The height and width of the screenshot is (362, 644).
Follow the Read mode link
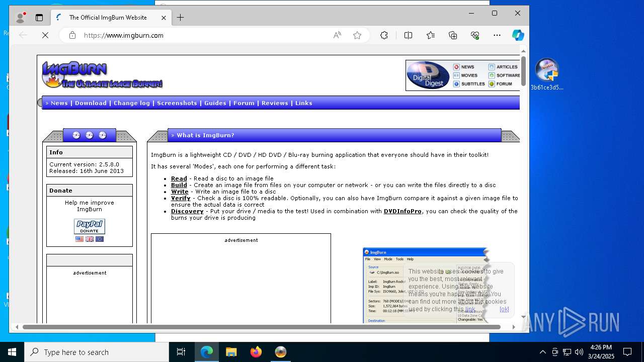click(x=179, y=178)
